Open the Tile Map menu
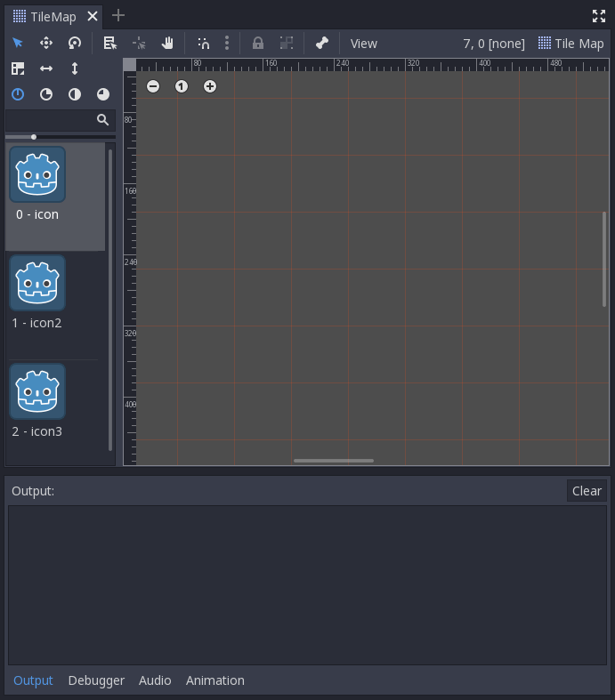The height and width of the screenshot is (700, 615). tap(571, 44)
